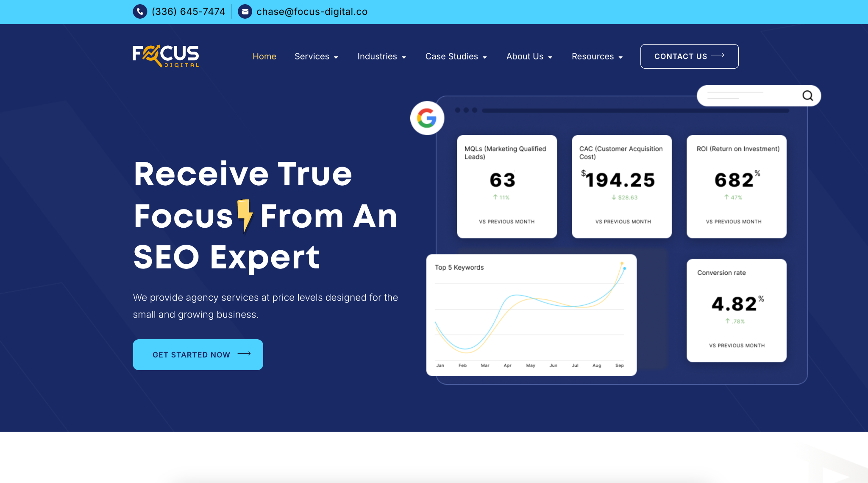The image size is (868, 483).
Task: Click the email envelope icon
Action: pos(245,11)
